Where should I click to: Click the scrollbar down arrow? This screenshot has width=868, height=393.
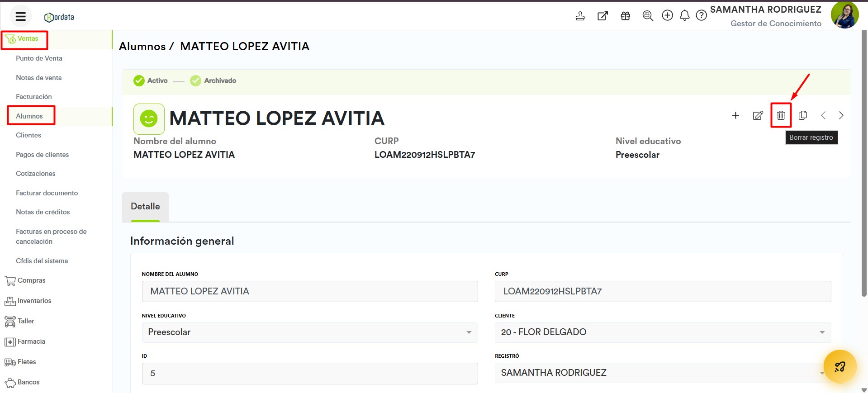864,390
